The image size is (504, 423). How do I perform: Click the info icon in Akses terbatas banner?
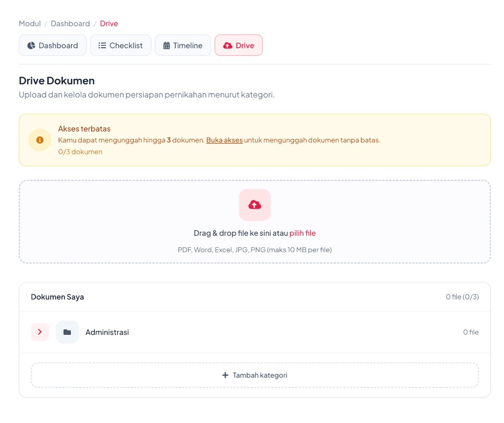click(40, 140)
